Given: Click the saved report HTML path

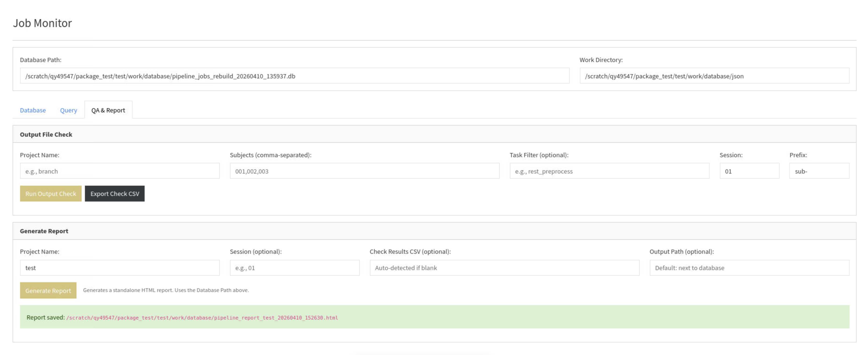Looking at the screenshot, I should (202, 318).
